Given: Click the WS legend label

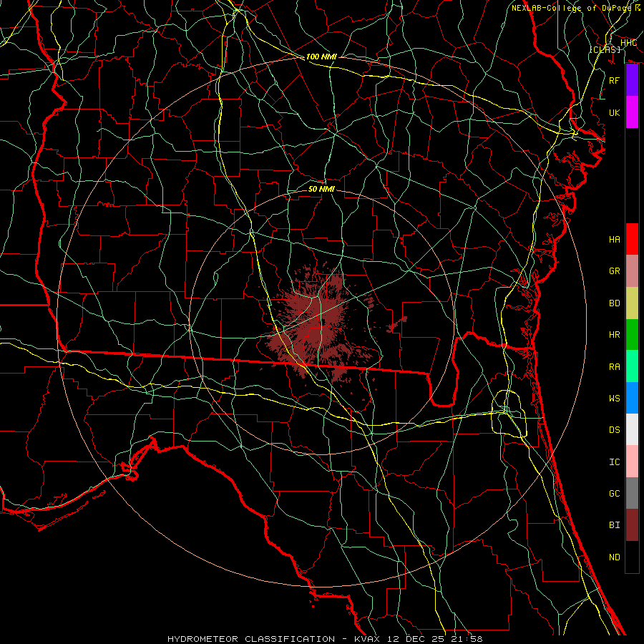Looking at the screenshot, I should coord(615,399).
